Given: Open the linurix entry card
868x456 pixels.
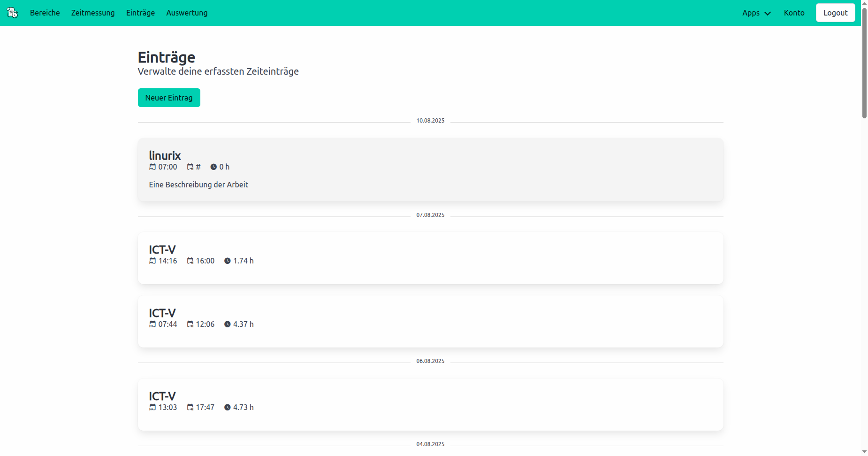Looking at the screenshot, I should 430,170.
